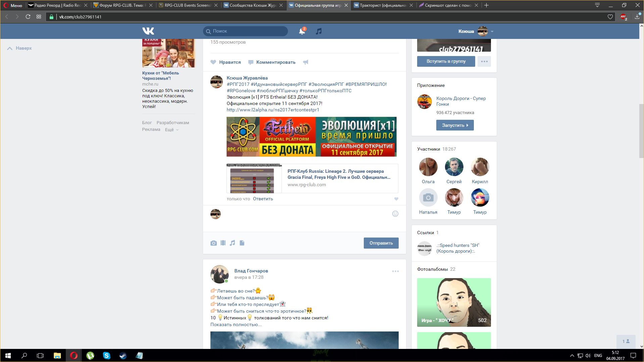Viewport: 644px width, 362px height.
Task: Open the Adblock extension icon
Action: pyautogui.click(x=623, y=17)
